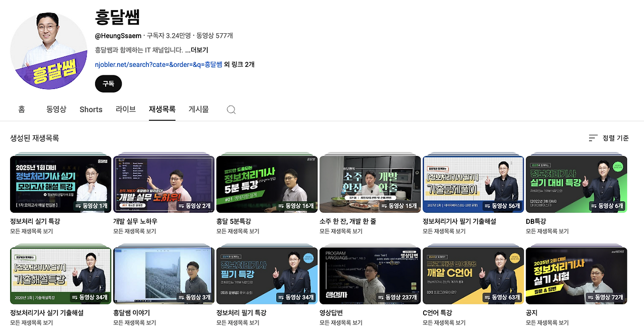
Task: Open the 흥달 5분특강 playlist thumbnail
Action: (267, 184)
